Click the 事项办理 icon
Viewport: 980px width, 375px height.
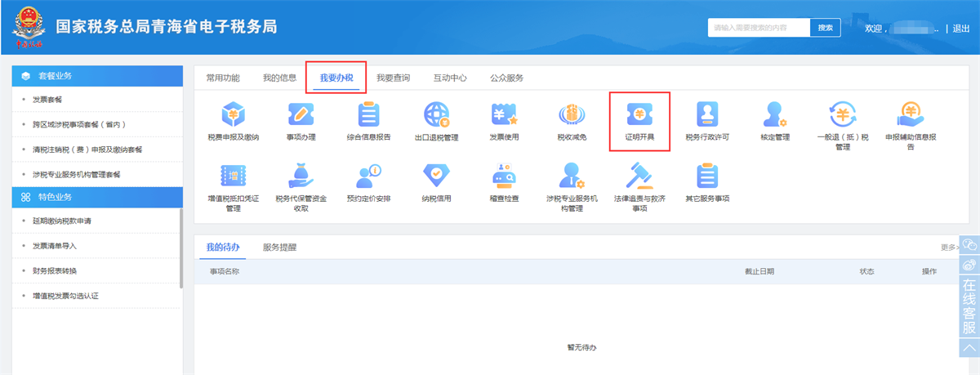[x=301, y=114]
